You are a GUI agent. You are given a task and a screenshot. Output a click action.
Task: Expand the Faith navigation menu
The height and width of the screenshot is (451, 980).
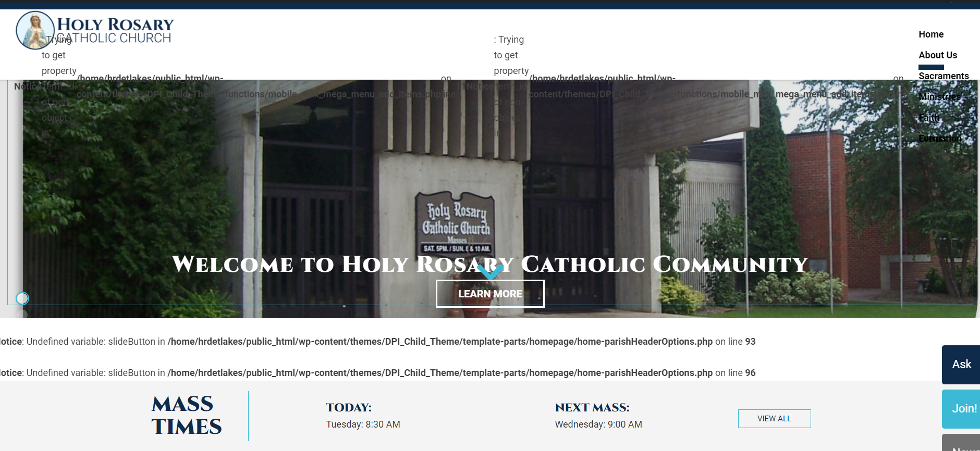tap(928, 118)
